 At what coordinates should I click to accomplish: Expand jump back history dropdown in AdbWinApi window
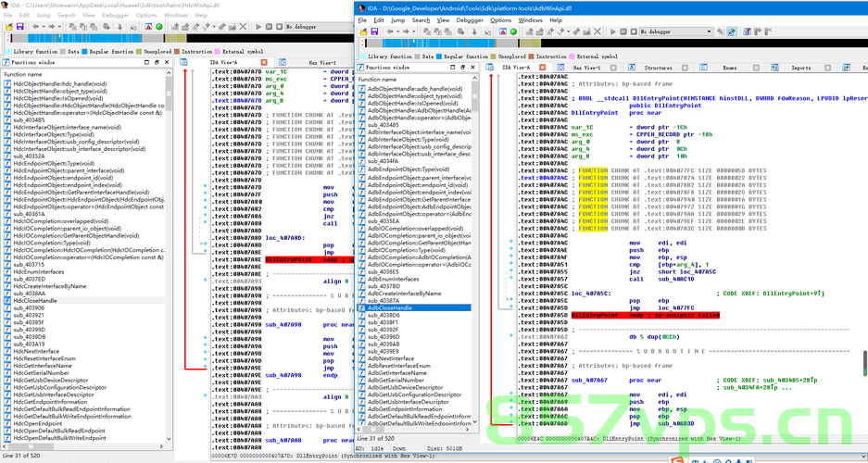pos(398,31)
